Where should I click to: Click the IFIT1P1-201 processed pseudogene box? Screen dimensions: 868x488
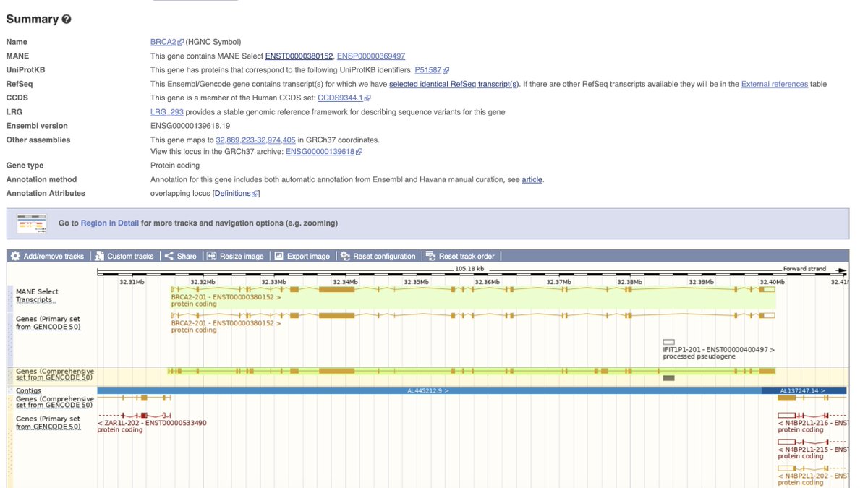tap(668, 342)
